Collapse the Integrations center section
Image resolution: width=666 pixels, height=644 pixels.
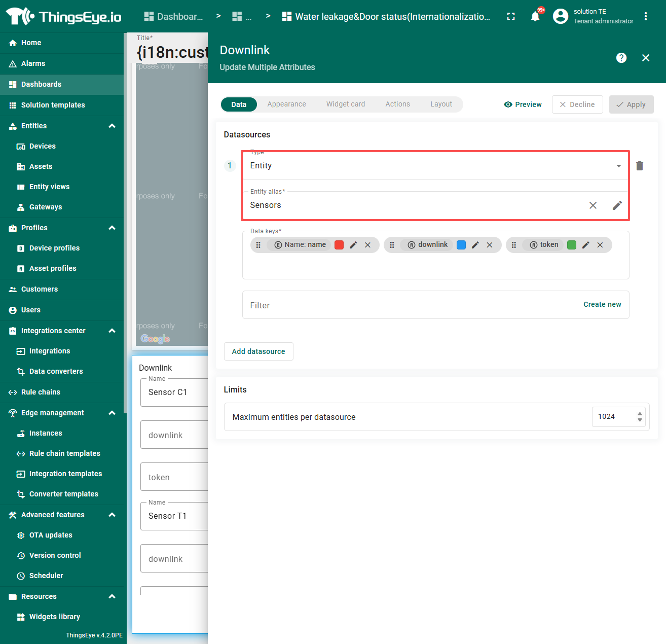point(112,331)
